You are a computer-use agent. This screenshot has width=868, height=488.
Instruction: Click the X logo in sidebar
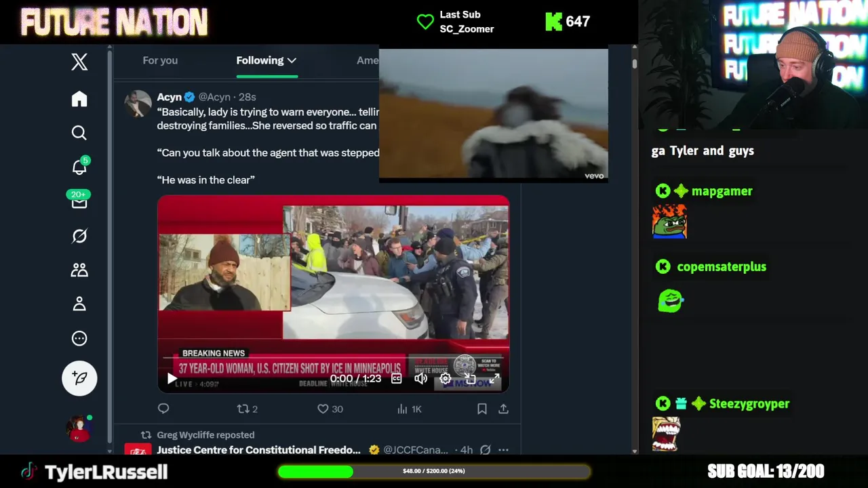click(79, 62)
